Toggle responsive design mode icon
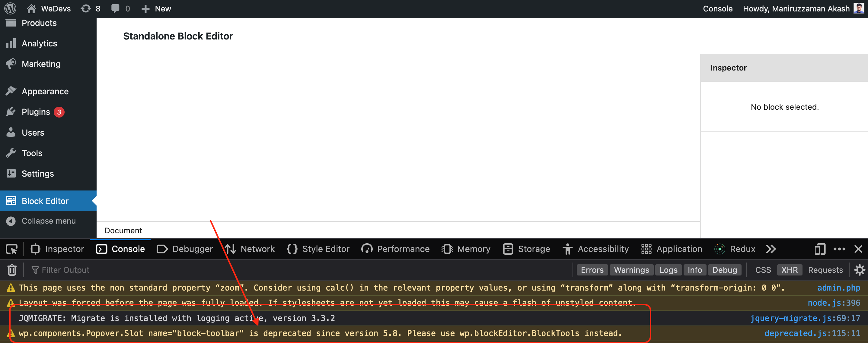The width and height of the screenshot is (868, 343). click(819, 249)
